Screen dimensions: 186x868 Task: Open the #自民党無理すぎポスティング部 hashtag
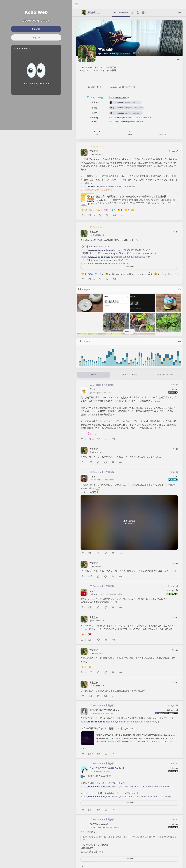(x=96, y=190)
